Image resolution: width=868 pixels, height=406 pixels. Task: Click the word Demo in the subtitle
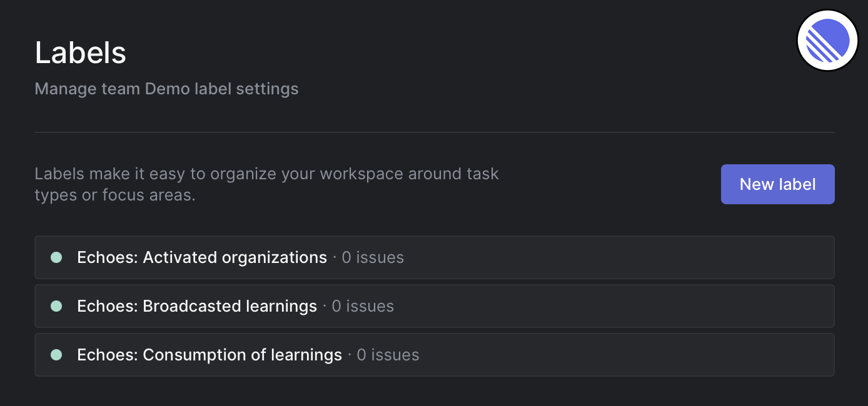167,89
